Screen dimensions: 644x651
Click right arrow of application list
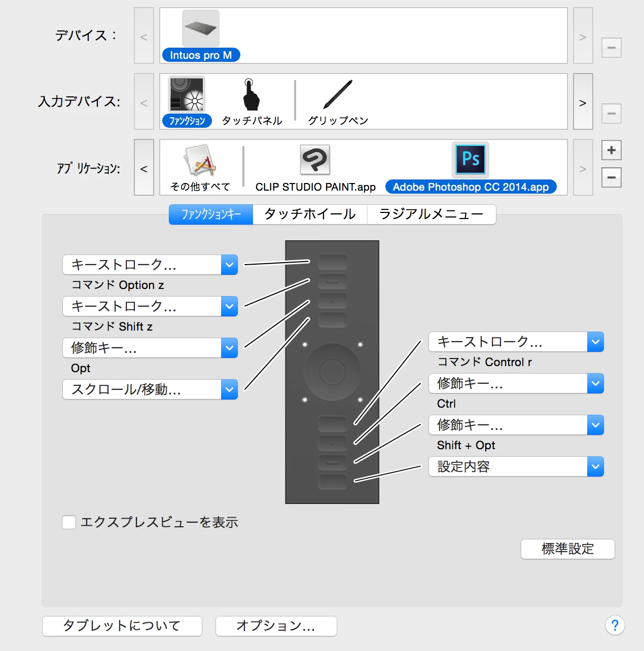(x=583, y=167)
